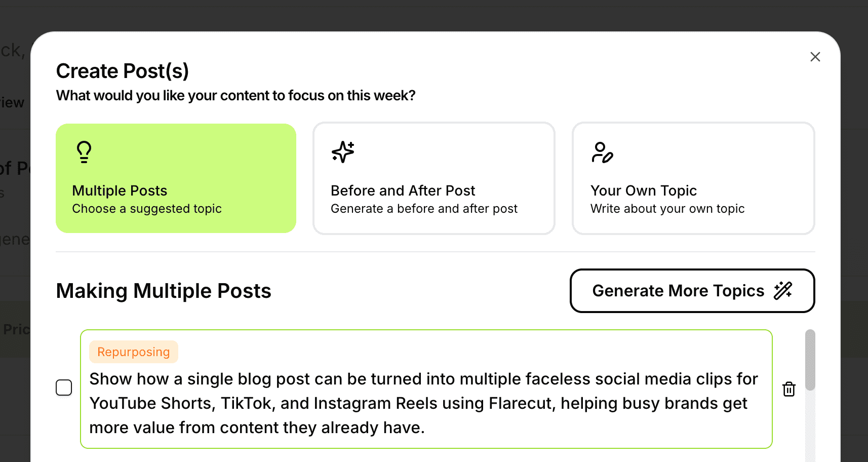
Task: Choose the Before and After Post card
Action: click(x=434, y=178)
